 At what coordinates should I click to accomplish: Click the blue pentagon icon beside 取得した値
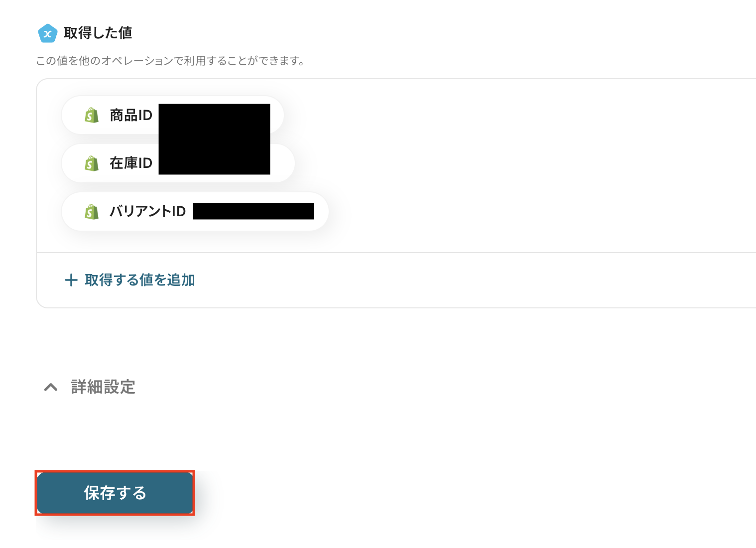[x=47, y=33]
